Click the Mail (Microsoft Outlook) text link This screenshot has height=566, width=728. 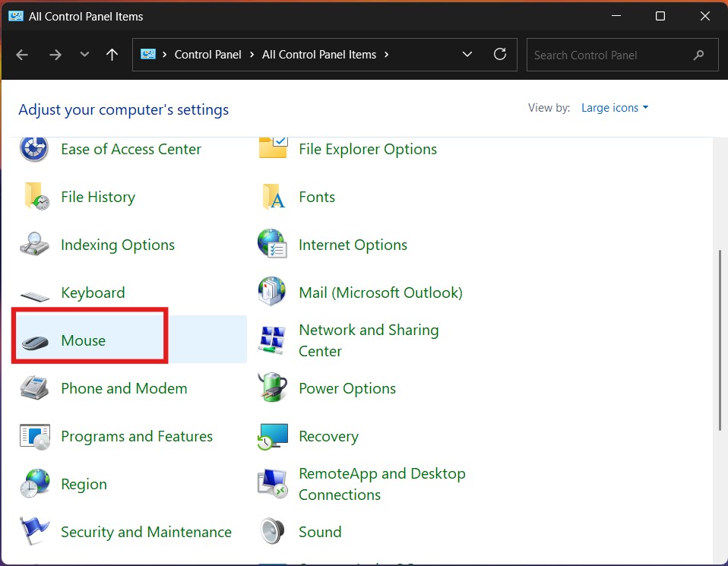coord(381,292)
